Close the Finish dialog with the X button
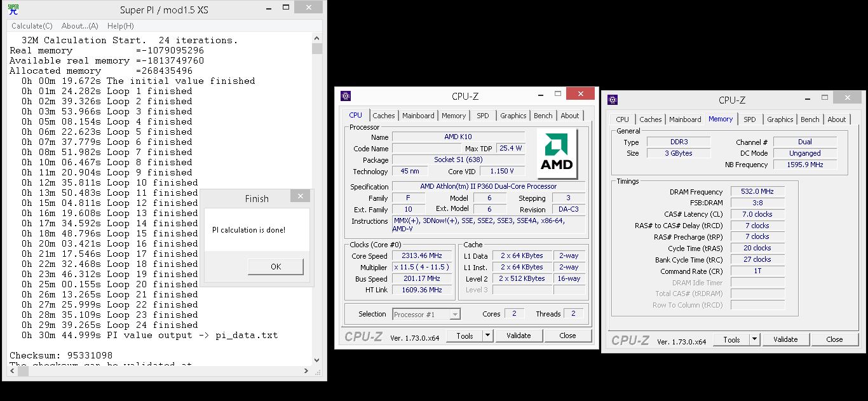Screen dimensions: 868x401 300,196
